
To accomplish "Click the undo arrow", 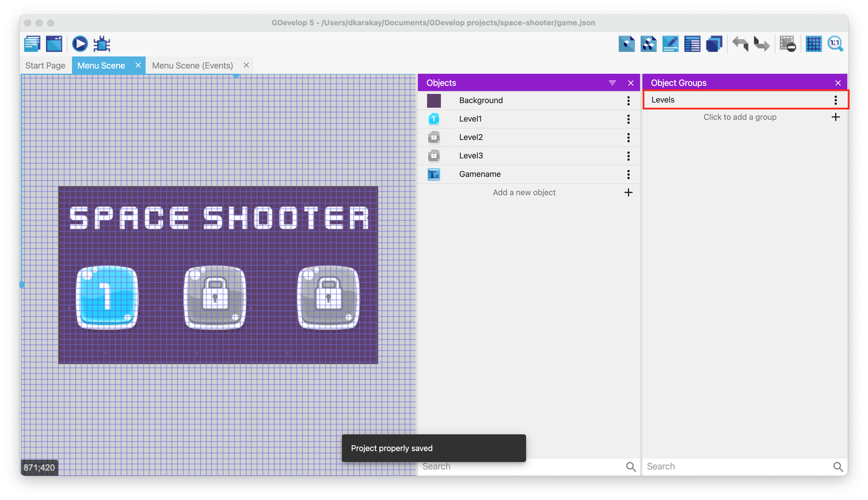I will pyautogui.click(x=740, y=44).
